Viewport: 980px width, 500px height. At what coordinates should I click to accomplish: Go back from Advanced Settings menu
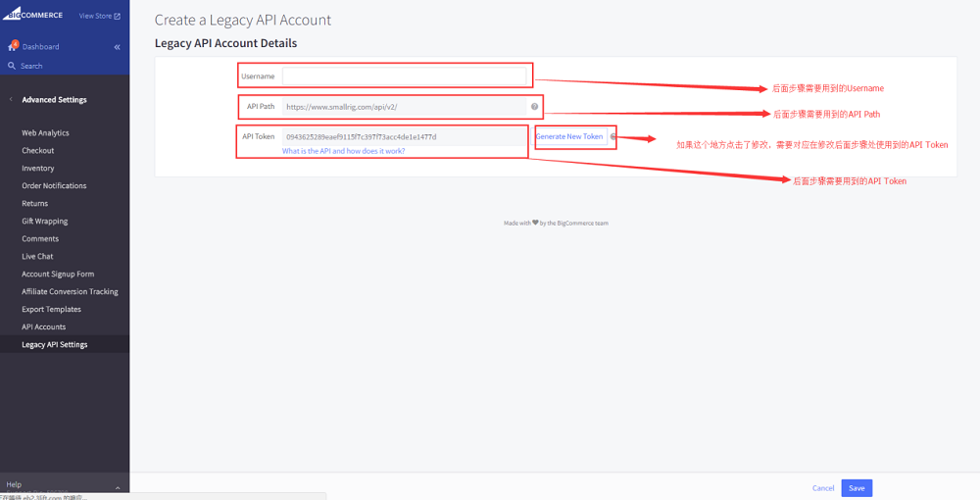[11, 100]
